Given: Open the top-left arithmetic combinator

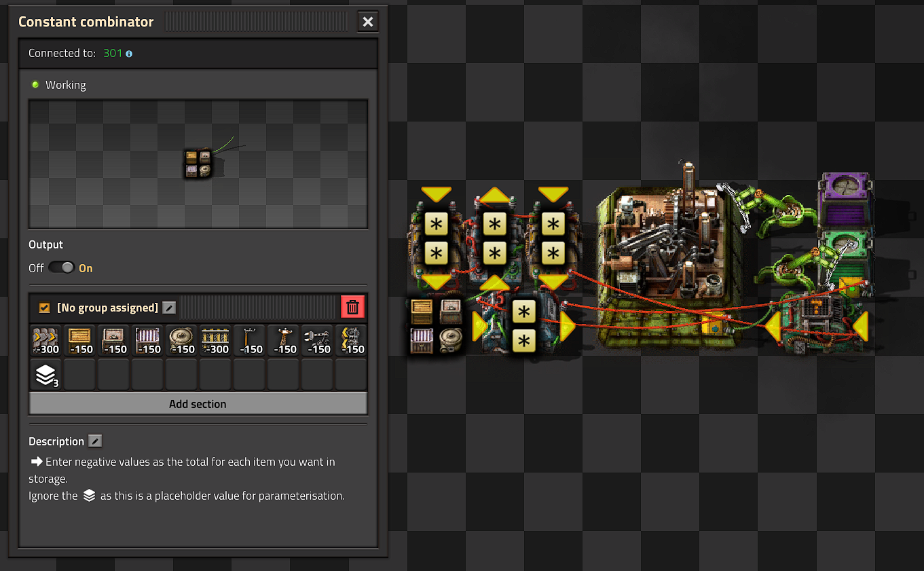Looking at the screenshot, I should tap(436, 238).
